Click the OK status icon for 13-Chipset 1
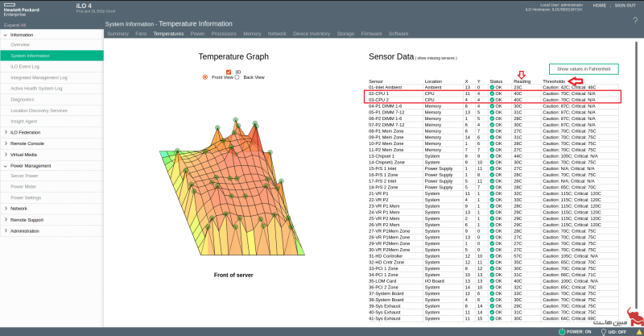 click(x=492, y=156)
